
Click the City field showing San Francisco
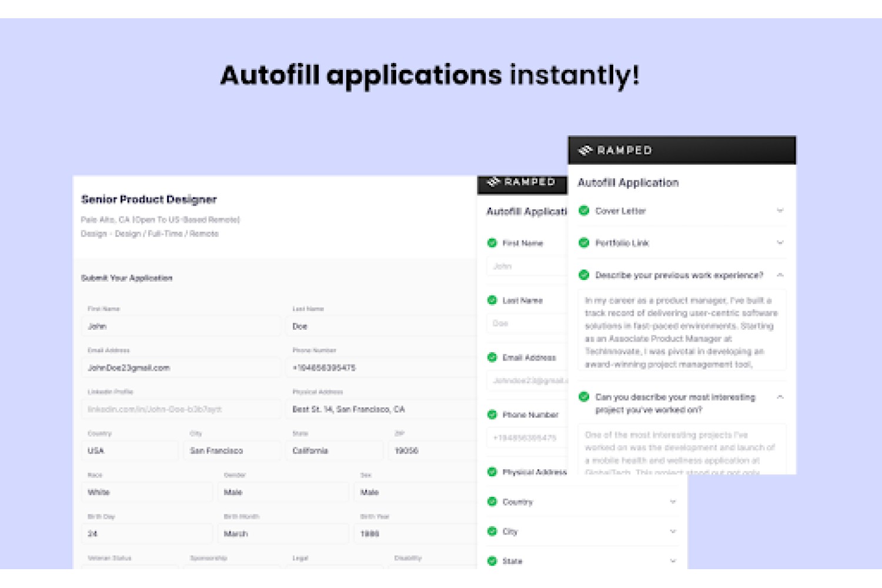click(x=232, y=450)
